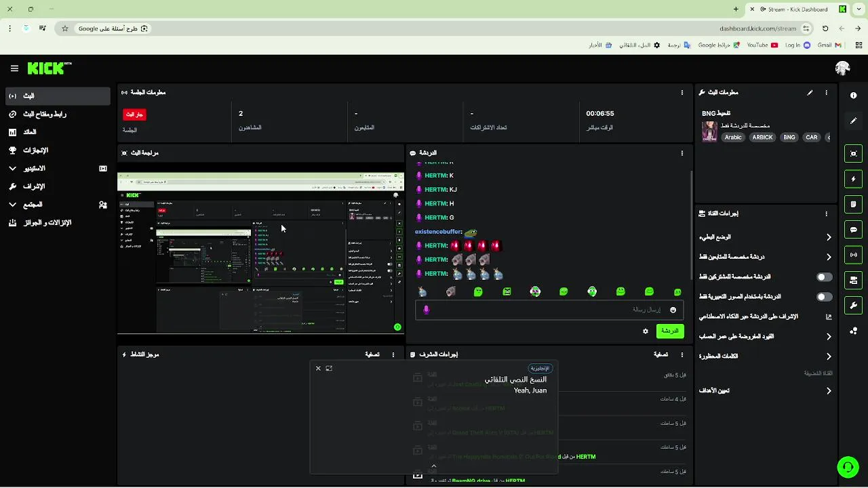This screenshot has width=868, height=488.
Task: Click the Arabic stream tag
Action: pyautogui.click(x=733, y=137)
